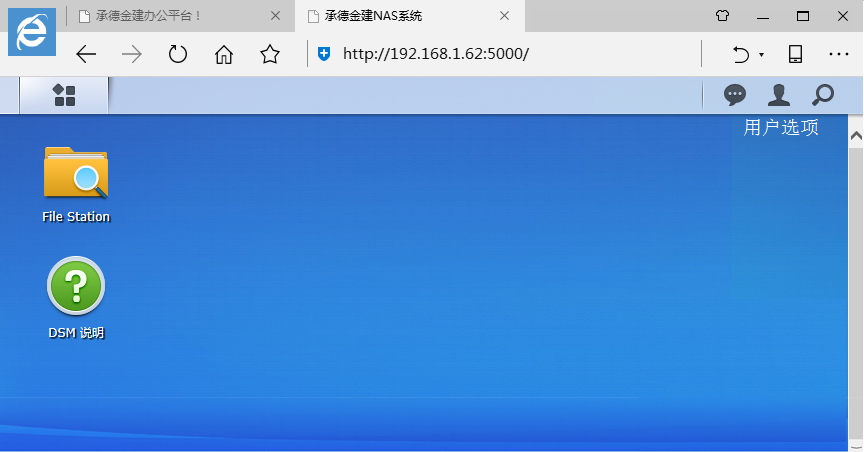The image size is (864, 452).
Task: Open DSM 说明 help icon
Action: 76,286
